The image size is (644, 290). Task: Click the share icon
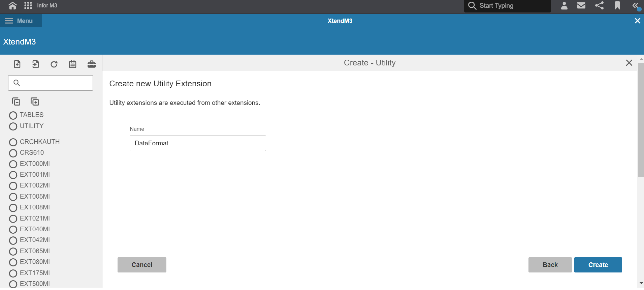click(x=599, y=5)
